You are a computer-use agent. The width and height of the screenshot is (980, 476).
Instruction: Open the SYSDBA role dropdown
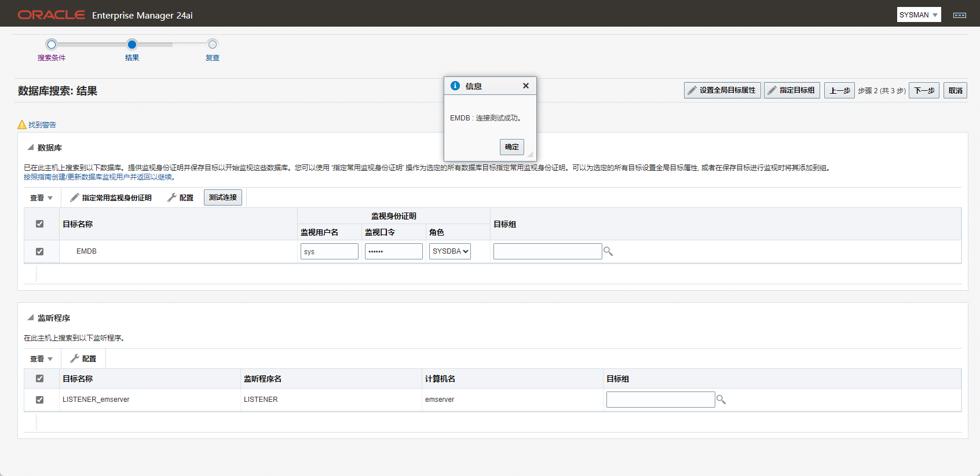coord(450,251)
